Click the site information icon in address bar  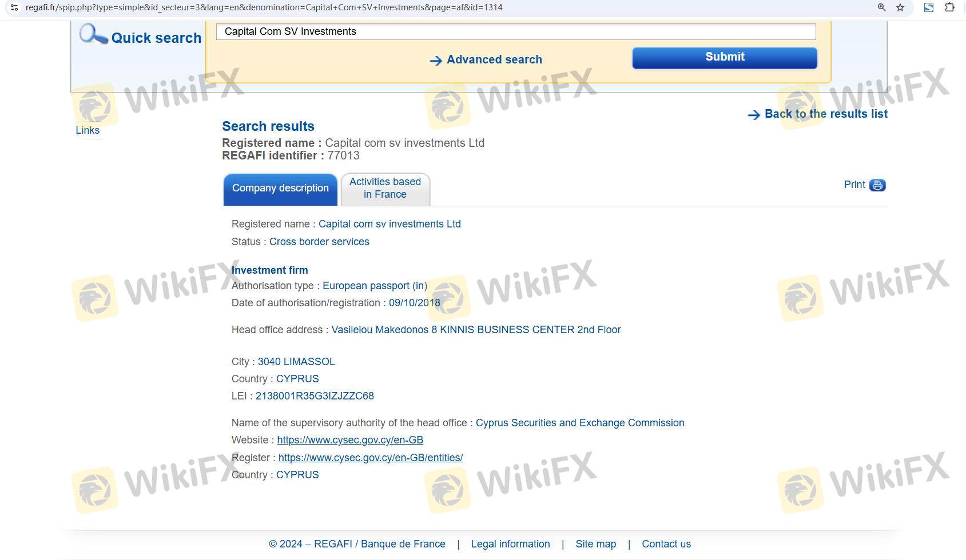point(14,7)
